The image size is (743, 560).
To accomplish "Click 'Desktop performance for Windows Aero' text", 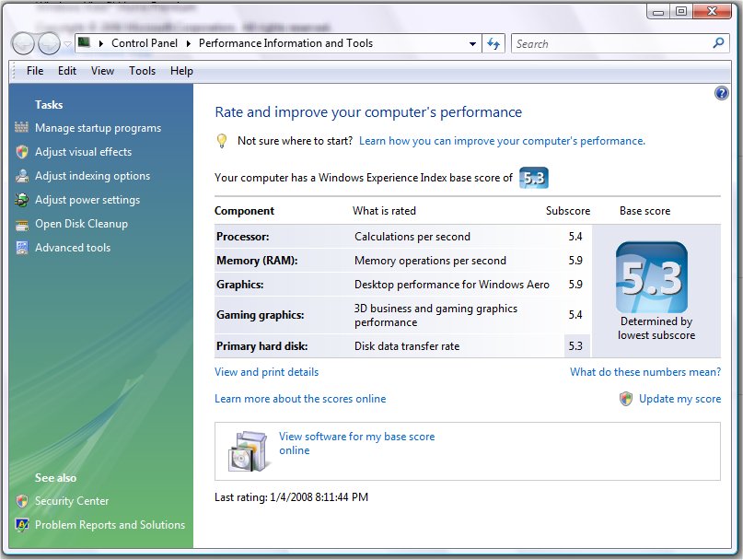I will click(451, 285).
